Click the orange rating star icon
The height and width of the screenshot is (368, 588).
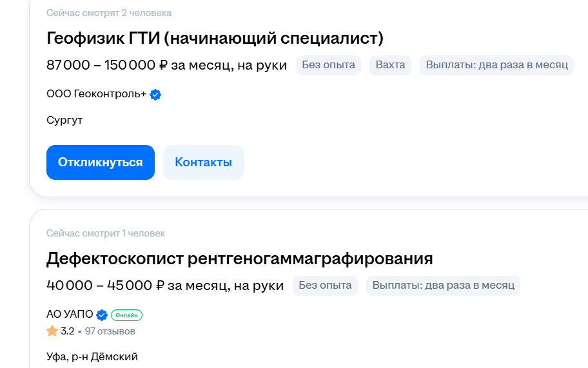pos(52,331)
